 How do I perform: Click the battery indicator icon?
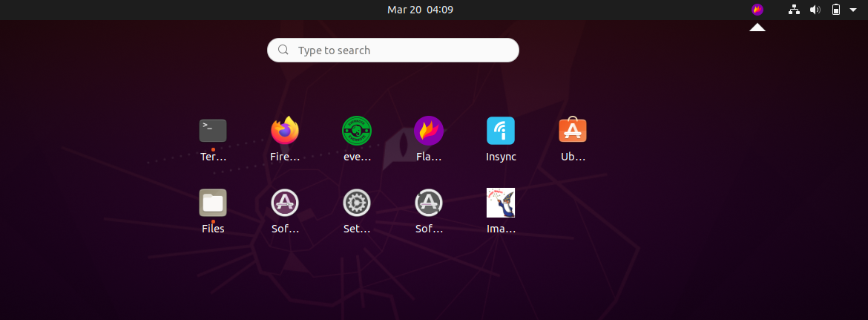[x=836, y=10]
